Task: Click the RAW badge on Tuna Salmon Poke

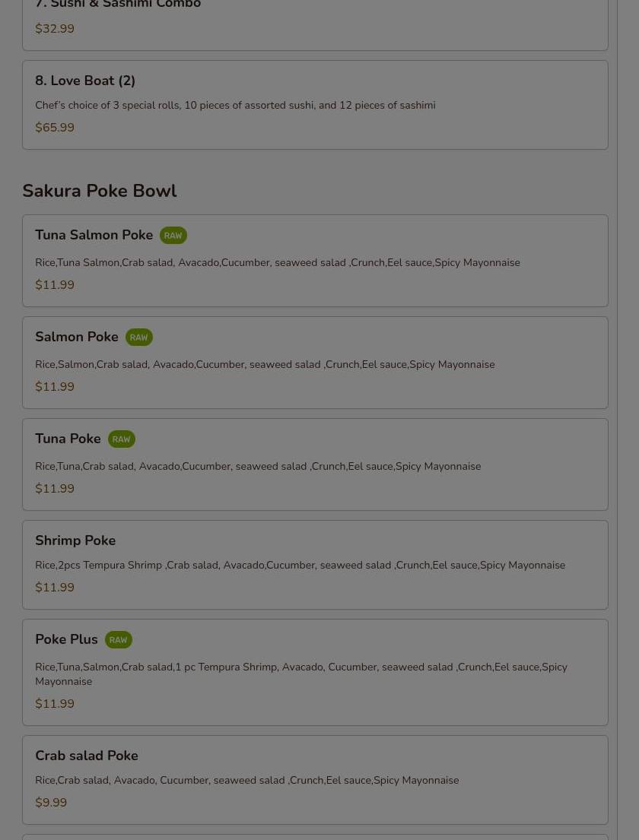Action: point(173,235)
